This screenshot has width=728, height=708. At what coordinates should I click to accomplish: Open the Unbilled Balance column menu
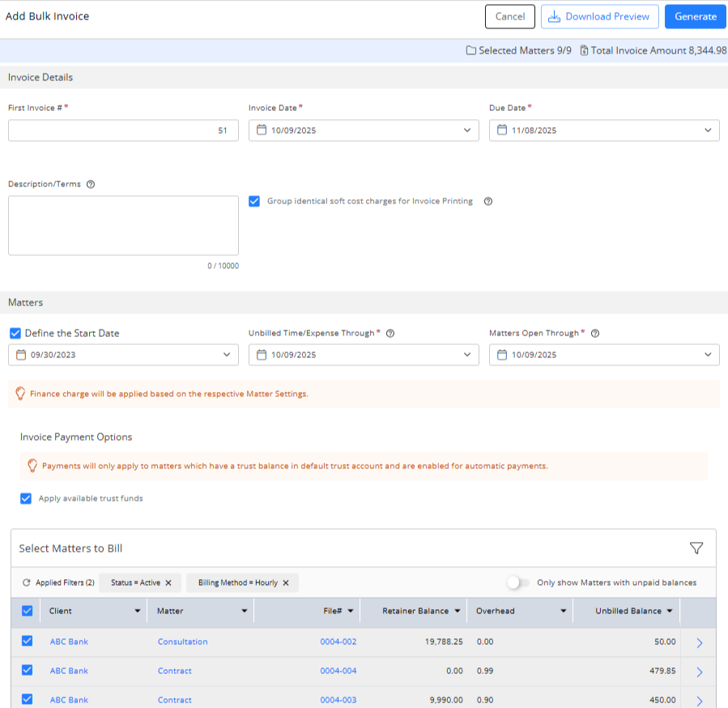pos(669,612)
